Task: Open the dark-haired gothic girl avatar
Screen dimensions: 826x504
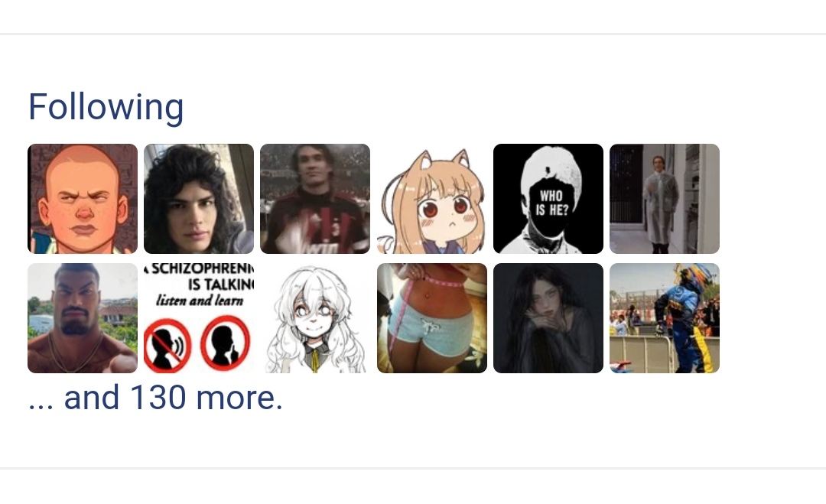Action: [548, 318]
